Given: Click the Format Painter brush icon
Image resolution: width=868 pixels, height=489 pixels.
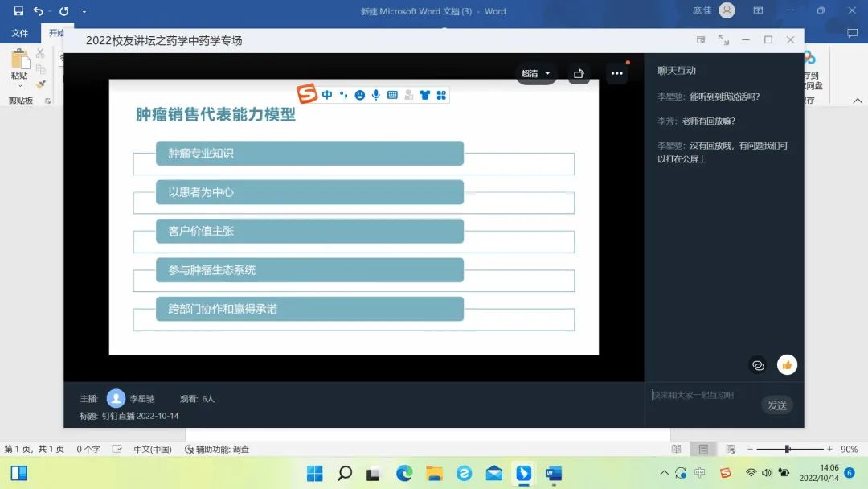Looking at the screenshot, I should [40, 84].
